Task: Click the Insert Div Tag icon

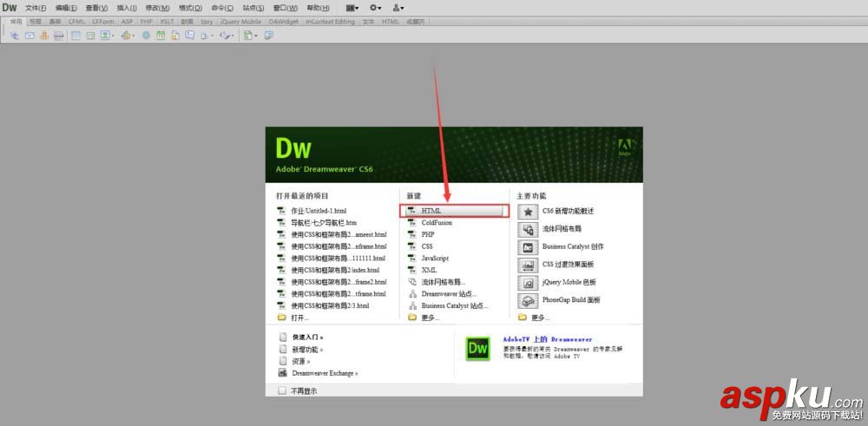Action: 90,36
